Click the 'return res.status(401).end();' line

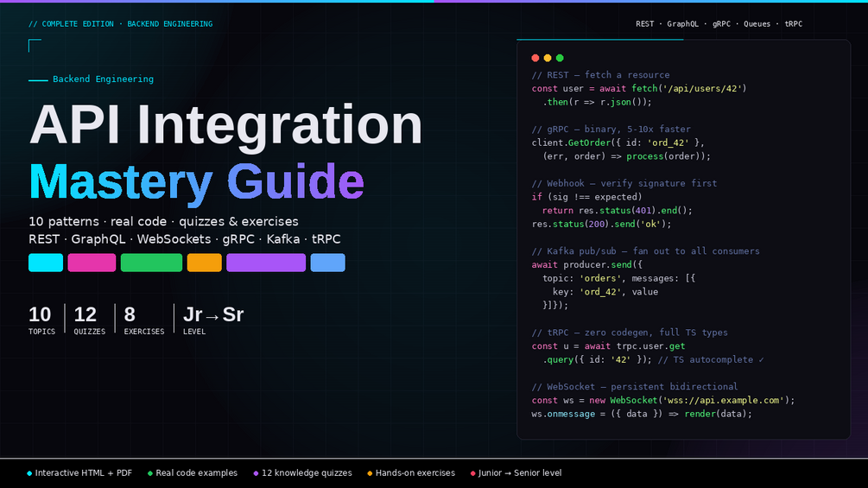tap(618, 210)
